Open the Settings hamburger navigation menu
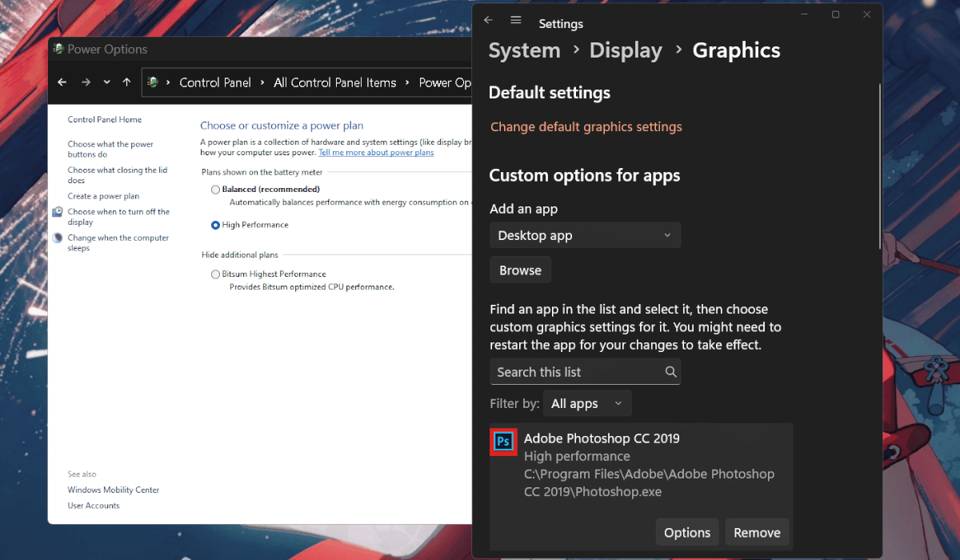The image size is (960, 560). tap(516, 20)
